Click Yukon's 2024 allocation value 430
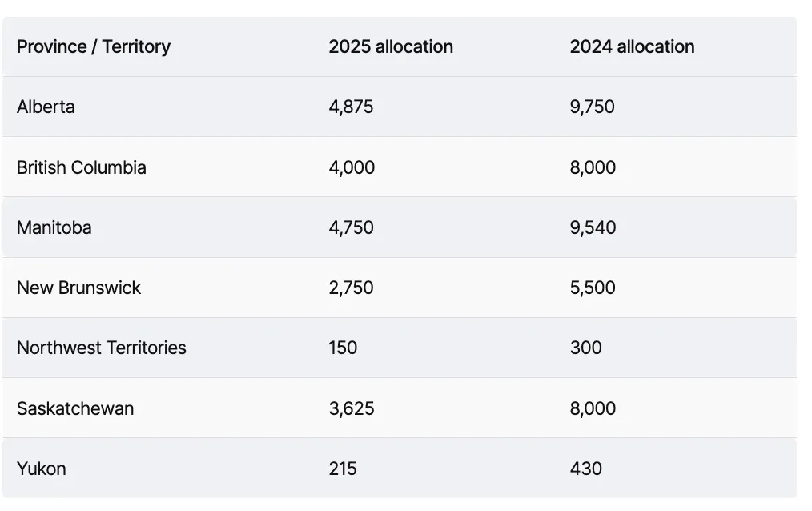812x511 pixels. point(585,469)
